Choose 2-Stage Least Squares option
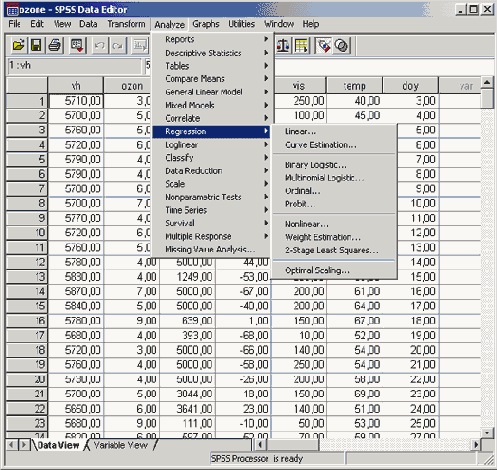The height and width of the screenshot is (470, 497). point(334,250)
